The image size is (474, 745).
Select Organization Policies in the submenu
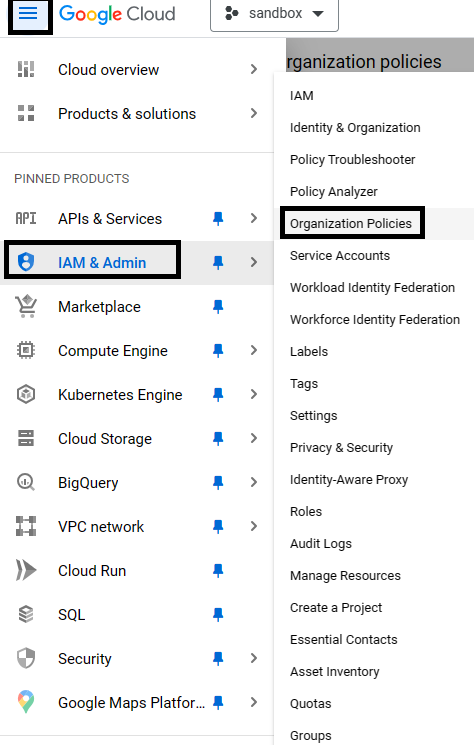[x=351, y=223]
